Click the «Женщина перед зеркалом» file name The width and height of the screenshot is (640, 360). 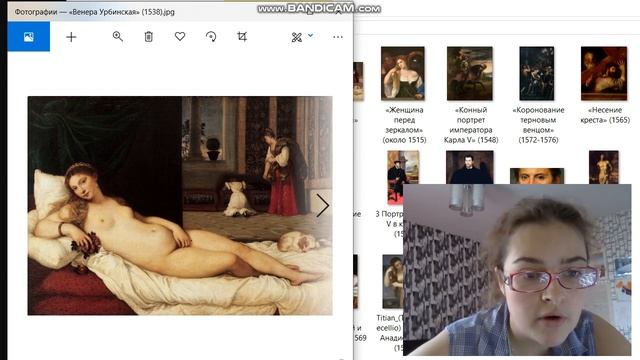404,125
